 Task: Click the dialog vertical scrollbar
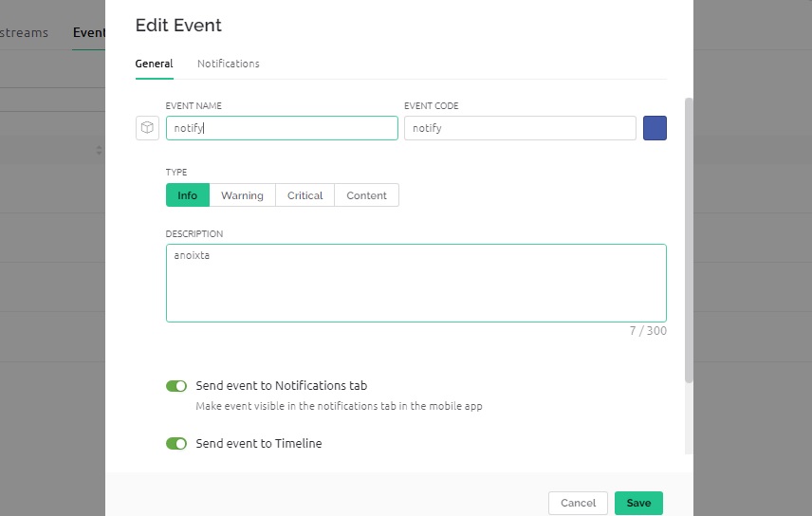(x=689, y=240)
